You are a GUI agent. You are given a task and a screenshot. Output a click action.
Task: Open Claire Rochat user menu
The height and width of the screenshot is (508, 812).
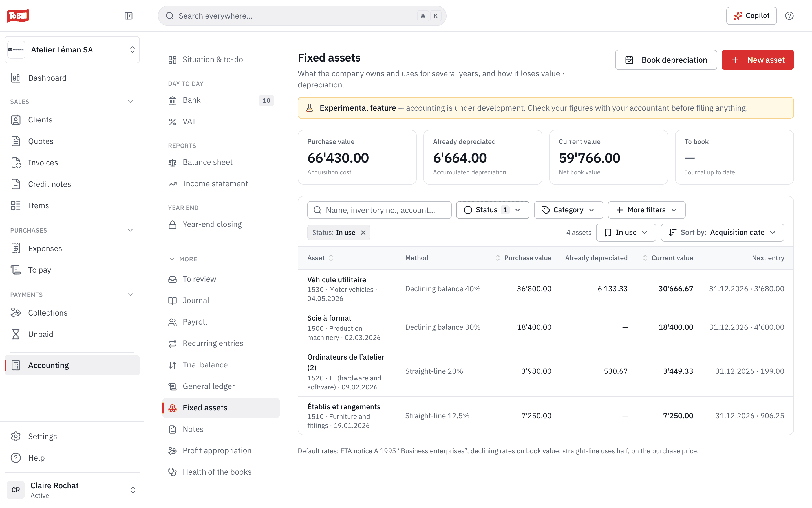72,490
